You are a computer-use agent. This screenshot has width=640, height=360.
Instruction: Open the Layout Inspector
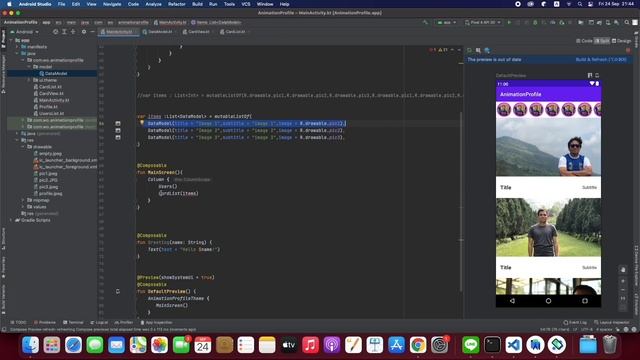tap(613, 322)
